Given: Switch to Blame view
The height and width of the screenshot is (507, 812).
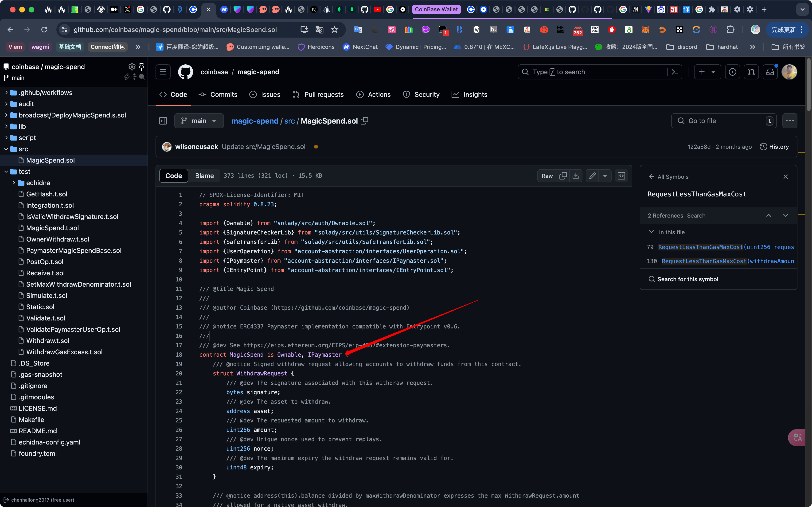Looking at the screenshot, I should tap(204, 176).
